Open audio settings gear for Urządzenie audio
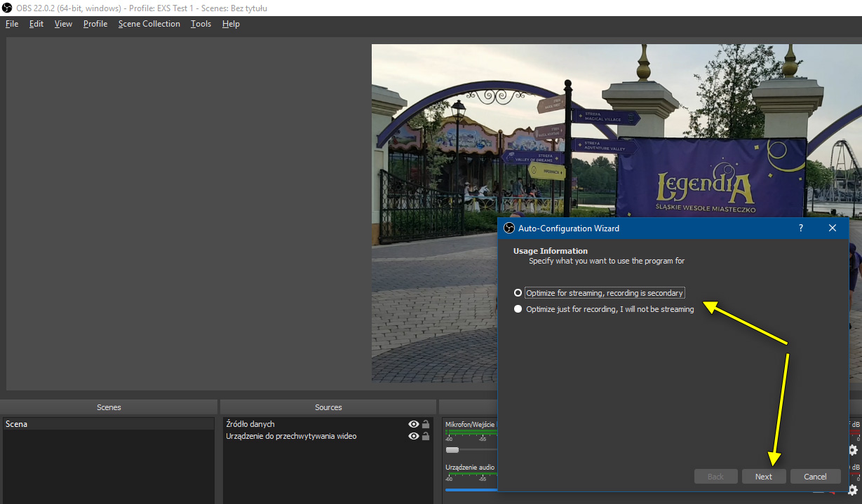 [853, 490]
